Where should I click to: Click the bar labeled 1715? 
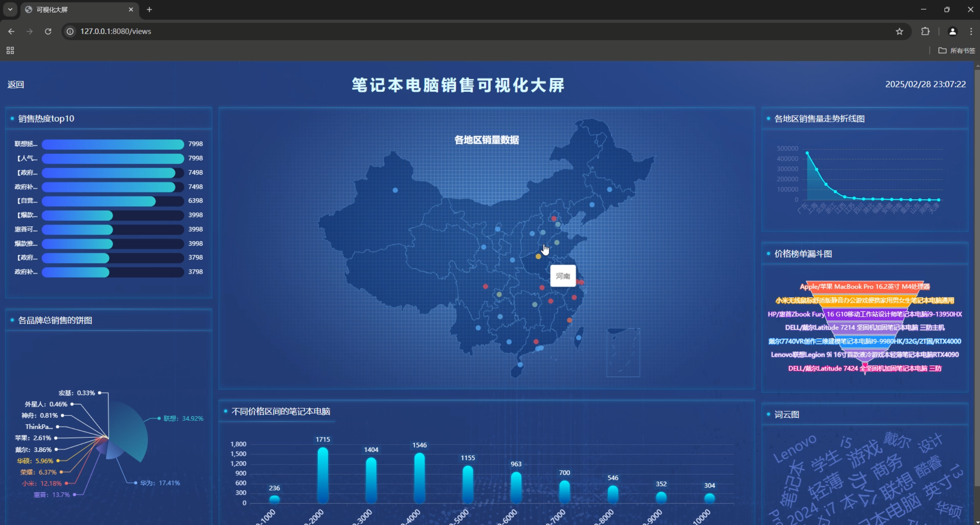323,475
